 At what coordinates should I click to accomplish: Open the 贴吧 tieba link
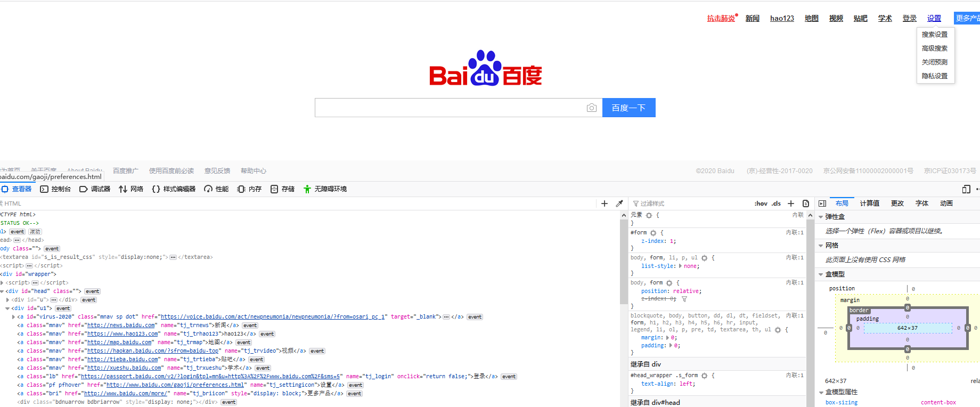coord(861,18)
